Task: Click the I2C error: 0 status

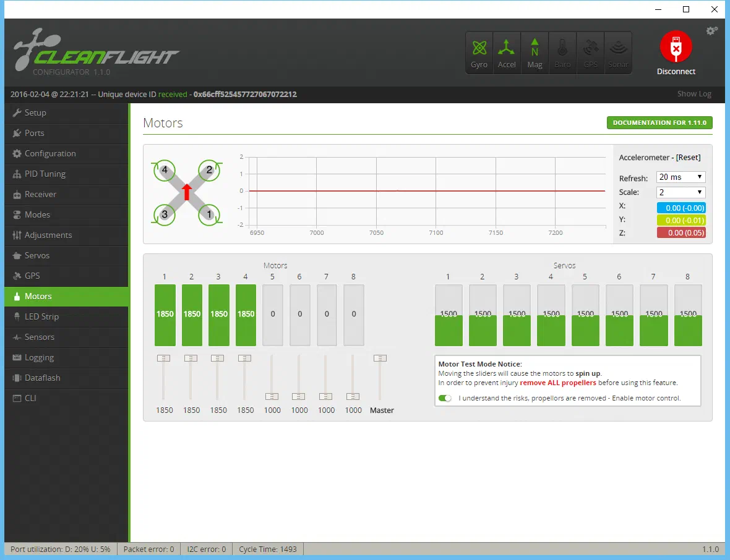Action: [x=206, y=549]
